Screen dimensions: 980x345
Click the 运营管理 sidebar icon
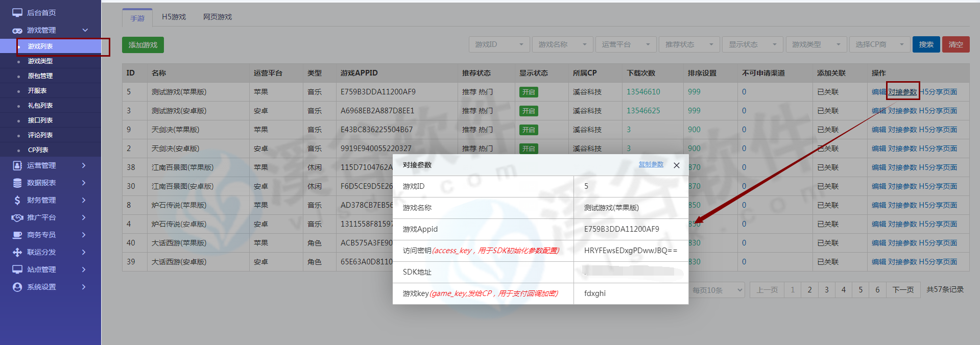[17, 165]
